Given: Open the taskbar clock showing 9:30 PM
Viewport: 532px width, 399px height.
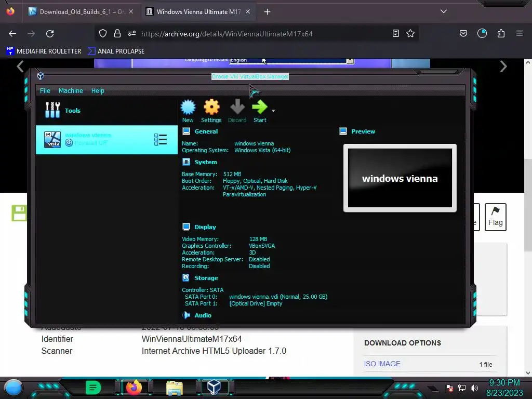Looking at the screenshot, I should coord(504,388).
